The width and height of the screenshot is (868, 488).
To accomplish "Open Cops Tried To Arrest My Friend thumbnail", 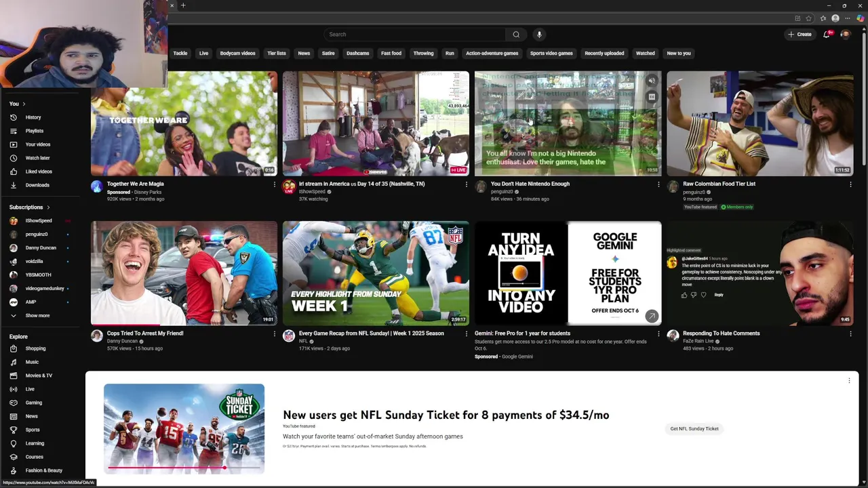I will (184, 273).
